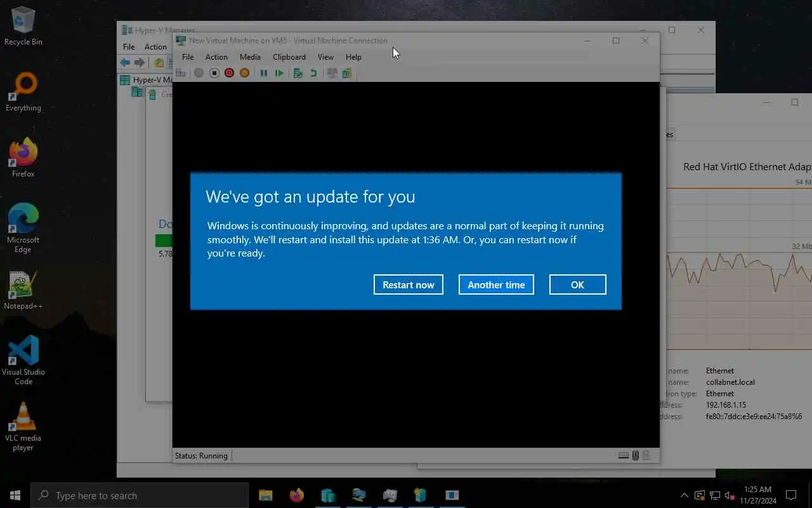Click the keyboard status icon in VM window
812x508 pixels.
[624, 455]
